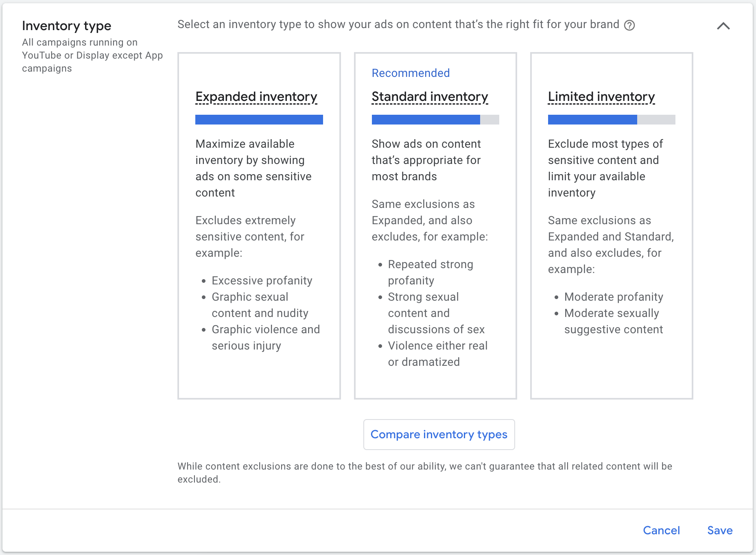Screen dimensions: 756x555
Task: Click the Inventory type heading
Action: click(67, 26)
